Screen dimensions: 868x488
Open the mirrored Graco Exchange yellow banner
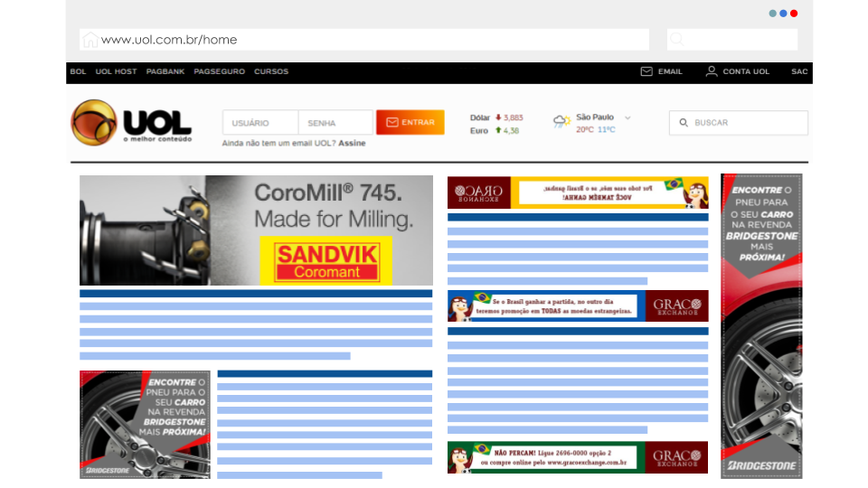[578, 192]
